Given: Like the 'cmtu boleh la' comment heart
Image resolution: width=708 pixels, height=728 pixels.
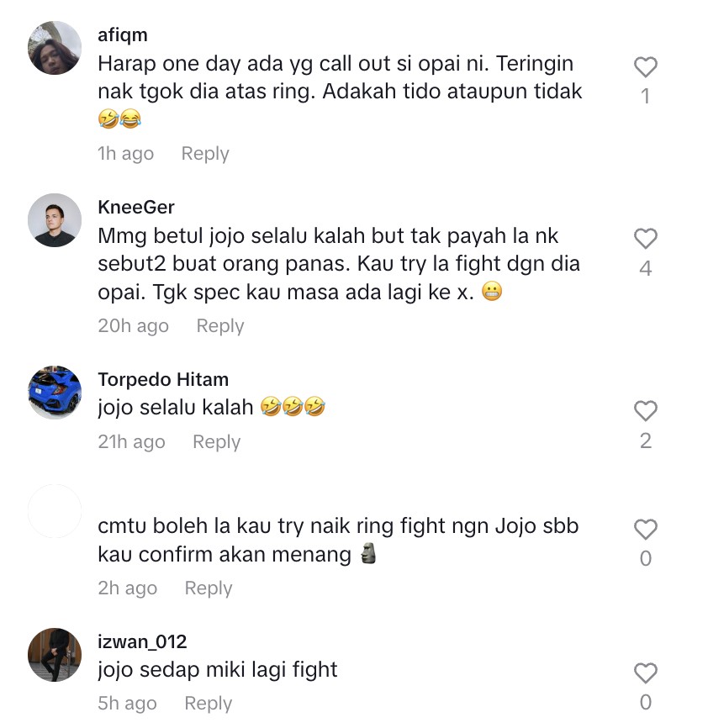Looking at the screenshot, I should pyautogui.click(x=645, y=530).
